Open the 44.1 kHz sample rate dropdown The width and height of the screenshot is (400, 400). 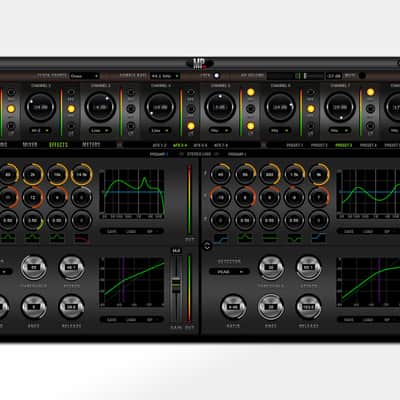(165, 76)
